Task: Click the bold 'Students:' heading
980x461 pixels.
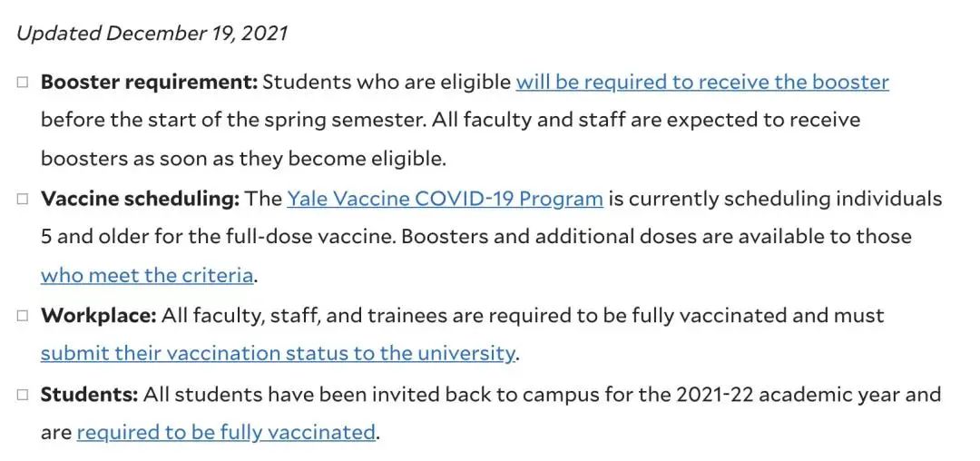Action: [89, 394]
